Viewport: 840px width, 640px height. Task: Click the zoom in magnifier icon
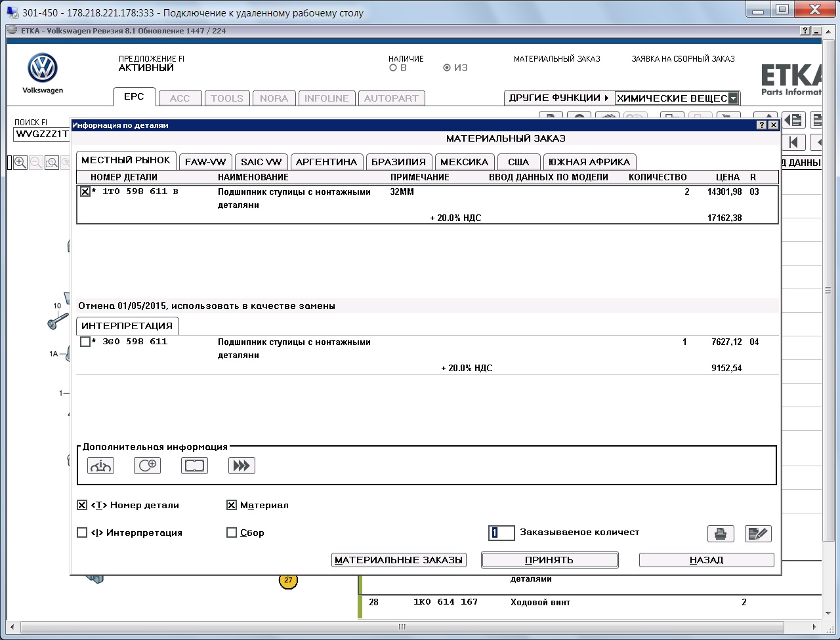[20, 163]
